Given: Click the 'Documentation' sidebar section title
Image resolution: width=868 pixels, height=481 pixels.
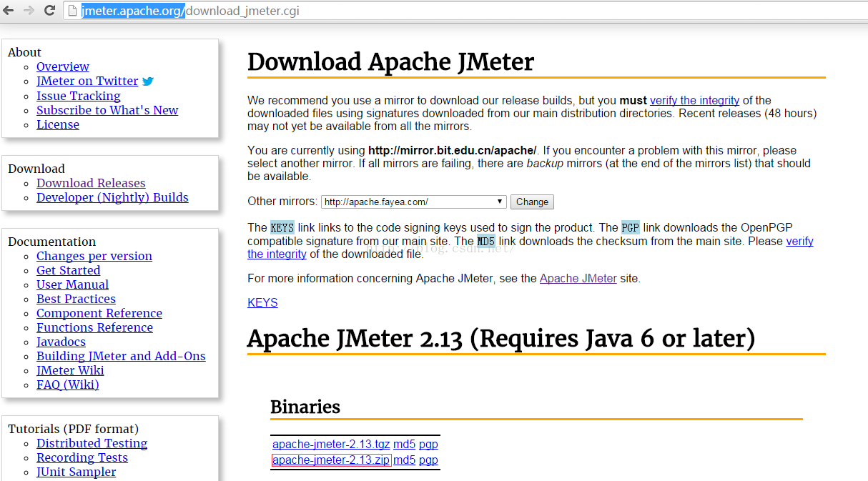Looking at the screenshot, I should click(x=51, y=242).
